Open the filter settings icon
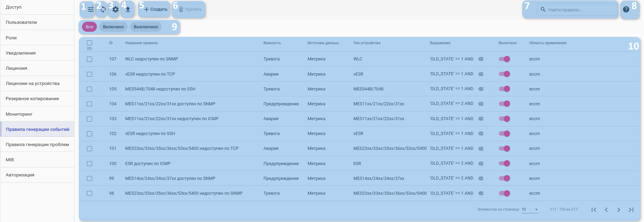Viewport: 644px width, 222px height. (90, 10)
